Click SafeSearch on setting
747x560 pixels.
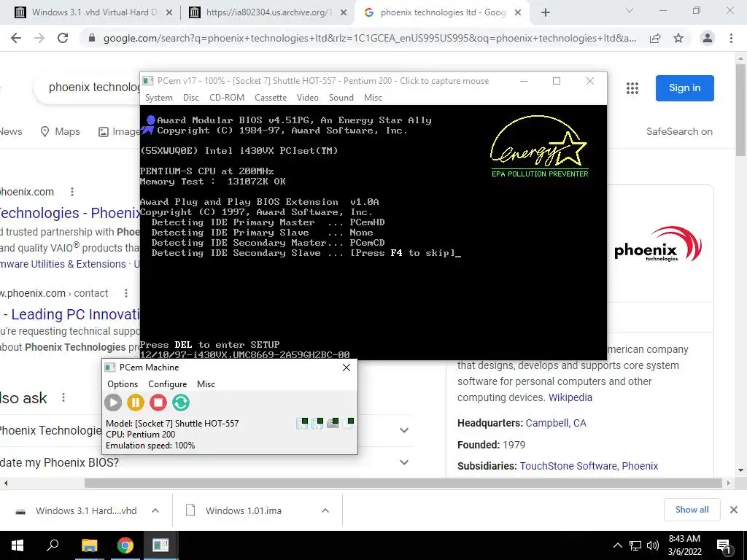click(679, 131)
